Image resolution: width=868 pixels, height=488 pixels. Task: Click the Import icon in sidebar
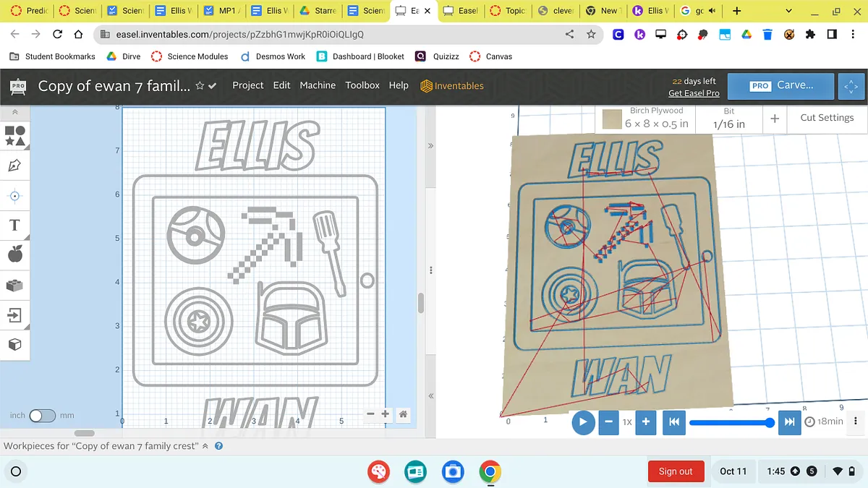click(x=14, y=315)
